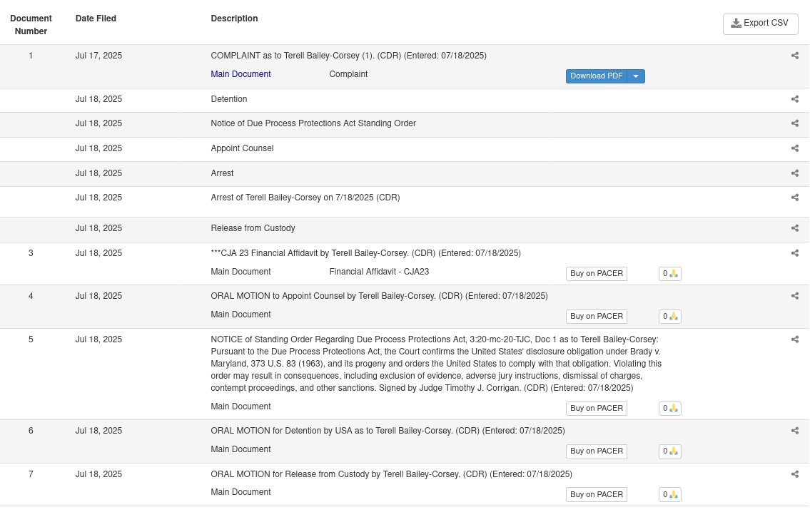
Task: Open the Main Document link for the Complaint
Action: [x=241, y=74]
